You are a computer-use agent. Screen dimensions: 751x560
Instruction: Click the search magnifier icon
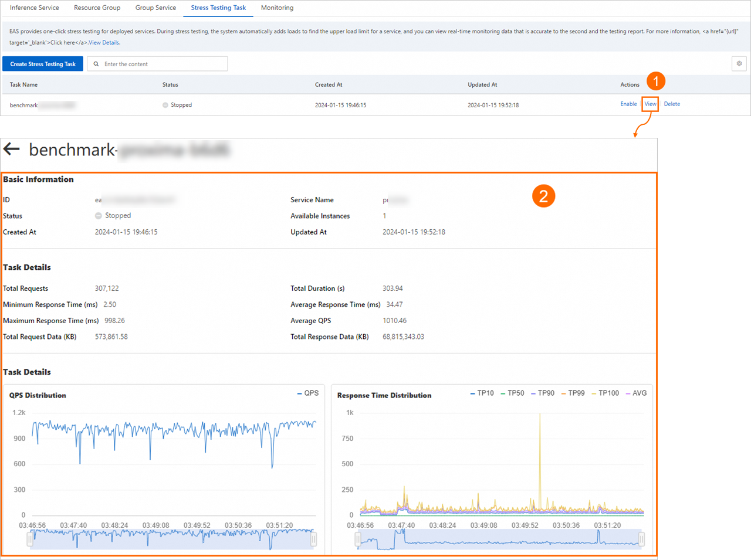(x=96, y=64)
